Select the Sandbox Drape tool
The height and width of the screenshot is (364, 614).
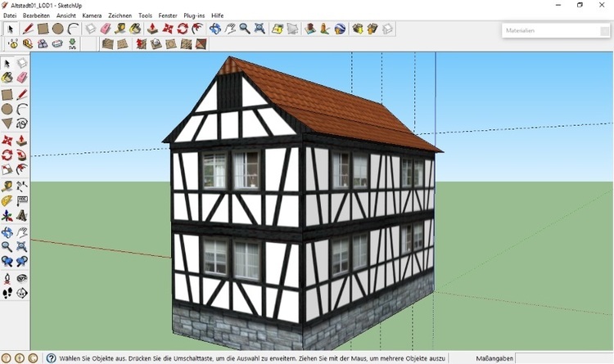(x=171, y=44)
